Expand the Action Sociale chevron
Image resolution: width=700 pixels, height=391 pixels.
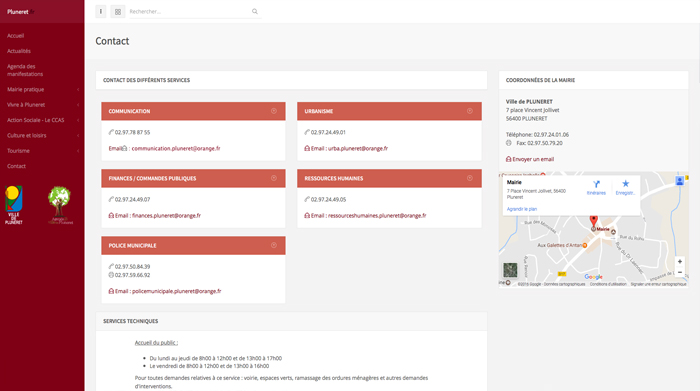click(78, 120)
